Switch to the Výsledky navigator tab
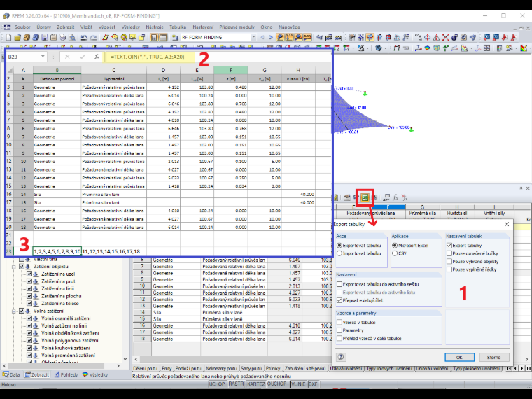Screen dimensions: 532x399 pos(95,375)
